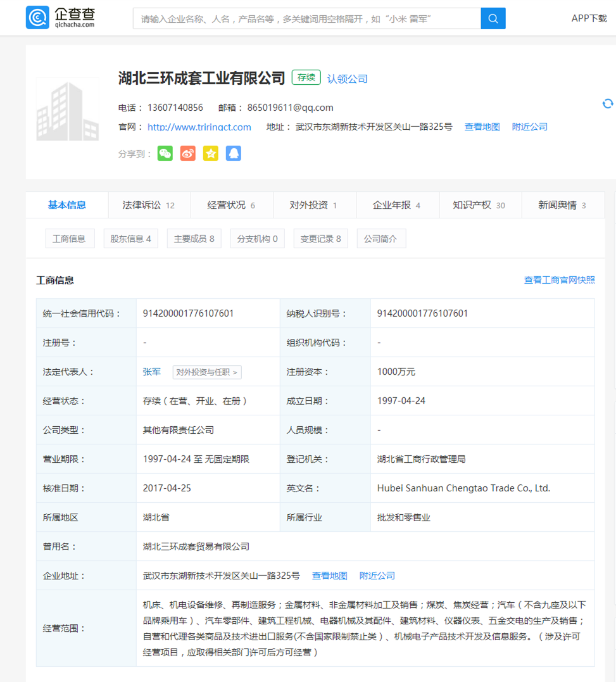Click the 纳税人识别号 value 914200001776107601
616x682 pixels.
(422, 313)
